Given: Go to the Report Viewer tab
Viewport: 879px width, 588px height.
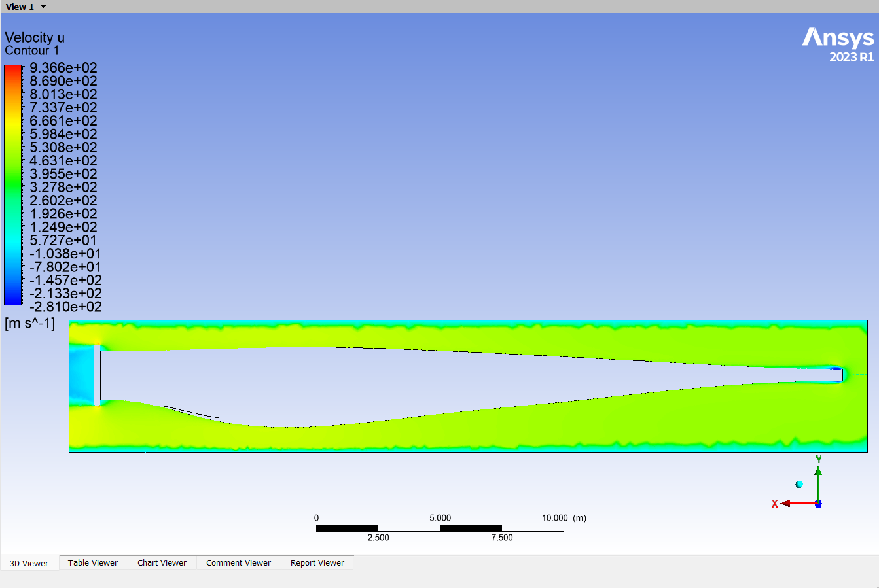Looking at the screenshot, I should [x=317, y=562].
